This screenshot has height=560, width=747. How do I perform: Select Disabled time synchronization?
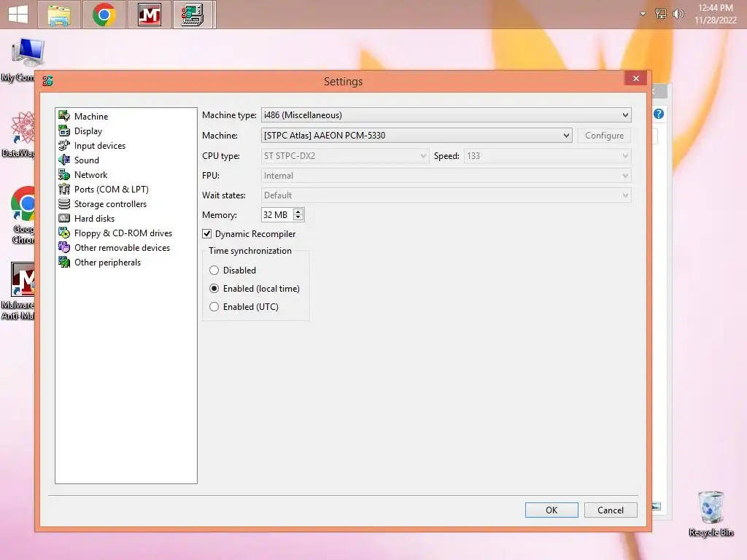click(x=214, y=271)
